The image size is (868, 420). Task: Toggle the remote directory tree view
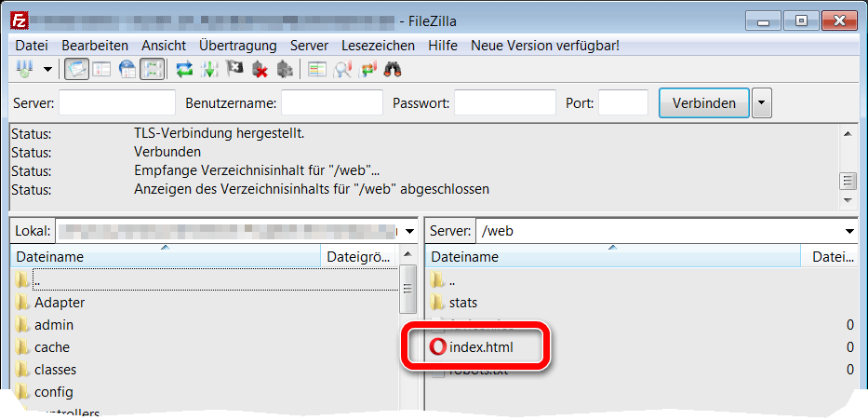click(127, 70)
